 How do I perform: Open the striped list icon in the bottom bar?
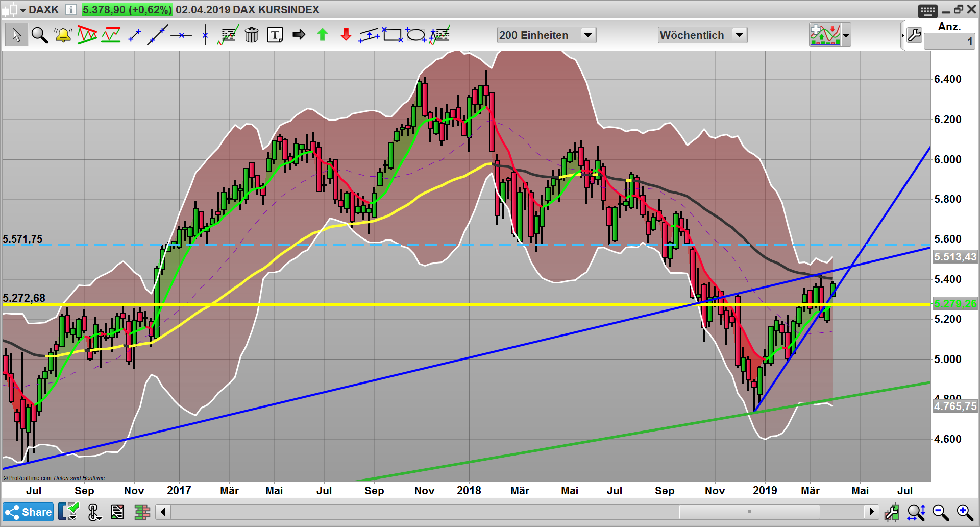pos(117,512)
